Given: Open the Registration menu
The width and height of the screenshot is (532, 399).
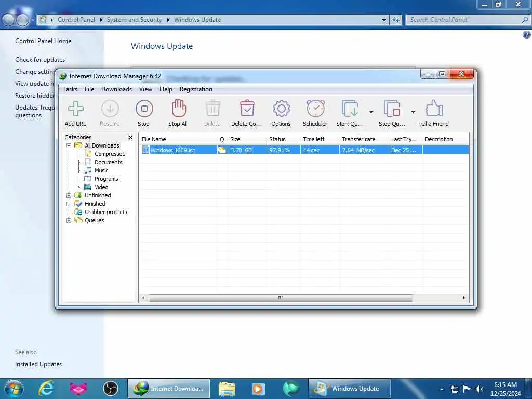Looking at the screenshot, I should pyautogui.click(x=196, y=89).
